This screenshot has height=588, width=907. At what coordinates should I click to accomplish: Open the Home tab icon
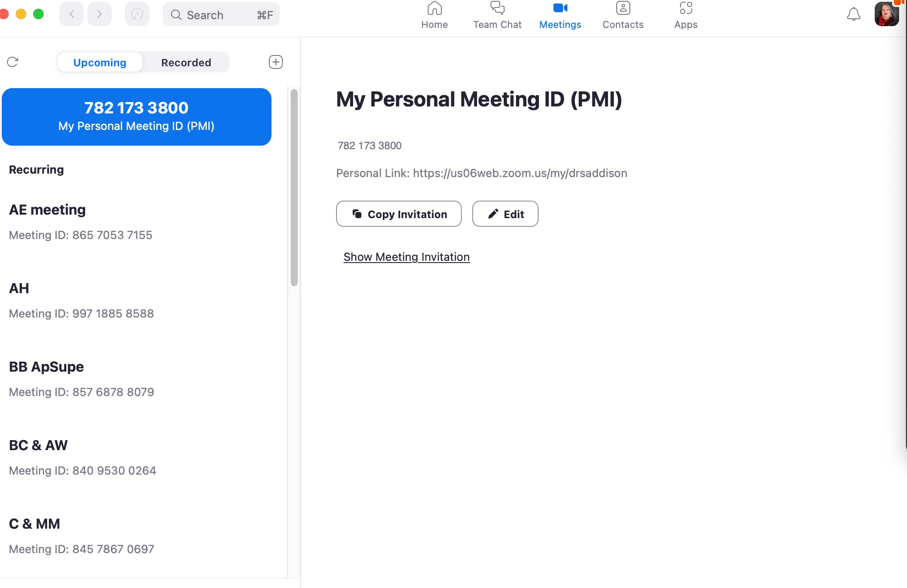pyautogui.click(x=434, y=9)
